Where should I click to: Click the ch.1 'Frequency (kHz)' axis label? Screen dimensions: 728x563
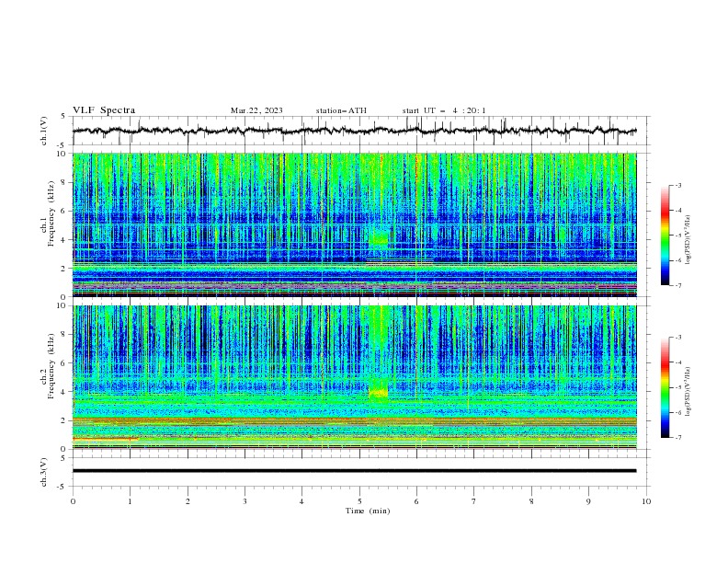pos(51,214)
